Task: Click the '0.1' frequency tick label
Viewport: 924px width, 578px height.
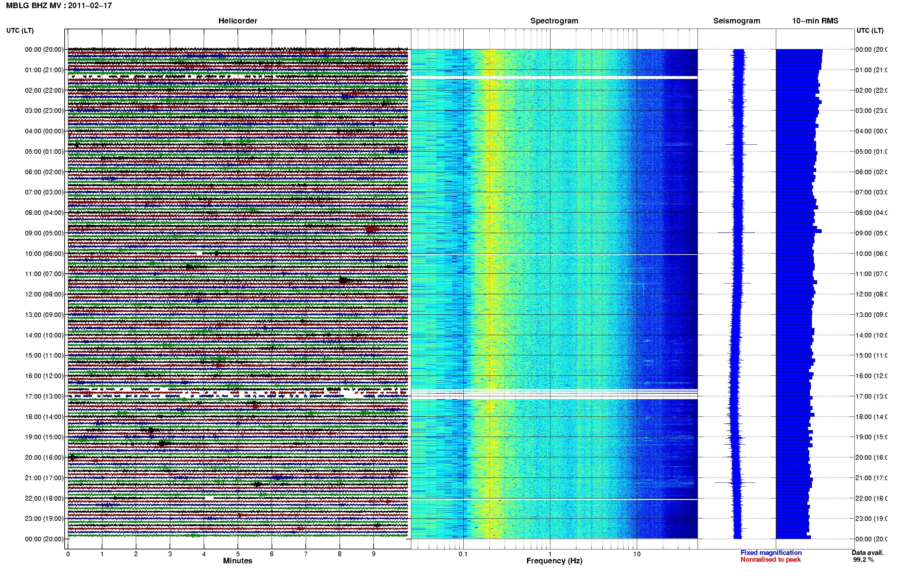Action: pos(463,554)
